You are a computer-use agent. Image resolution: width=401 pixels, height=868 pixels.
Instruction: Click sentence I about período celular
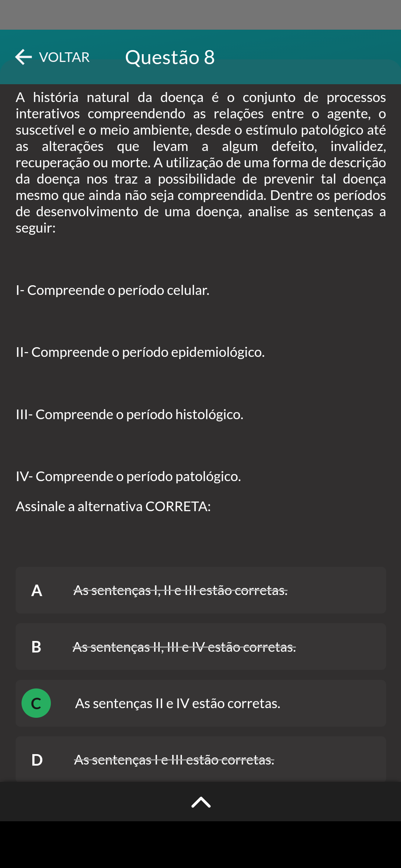click(113, 290)
